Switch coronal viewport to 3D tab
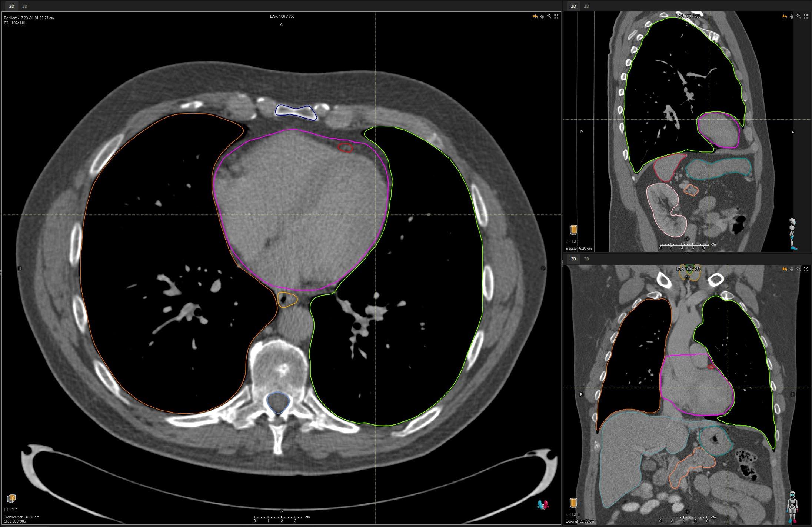Viewport: 812px width, 527px height. (586, 259)
